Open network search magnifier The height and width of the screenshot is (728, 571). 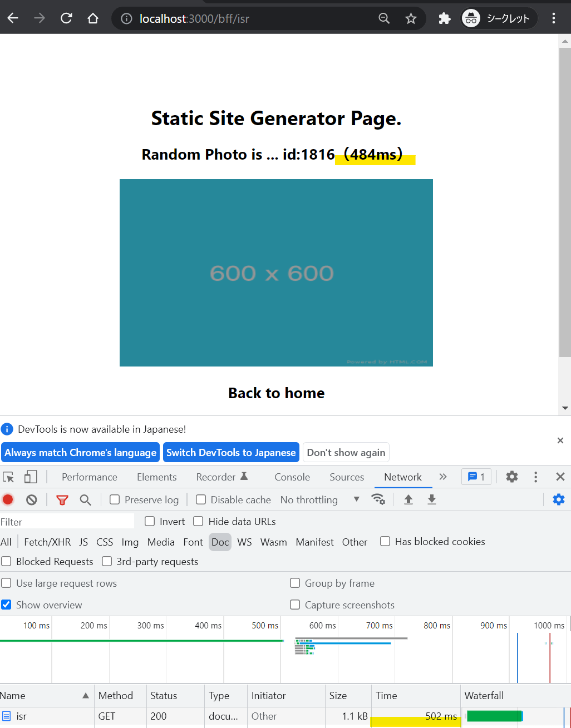point(85,499)
